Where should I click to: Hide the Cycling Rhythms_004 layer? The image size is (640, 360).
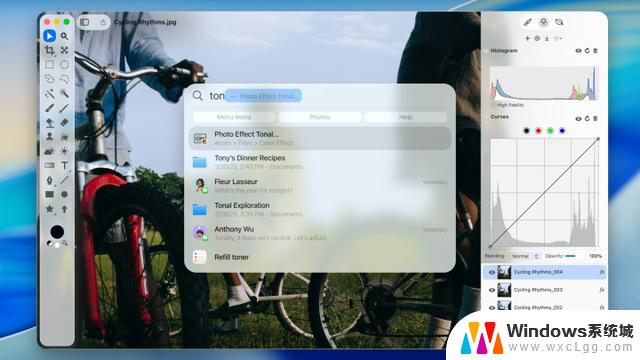(491, 272)
